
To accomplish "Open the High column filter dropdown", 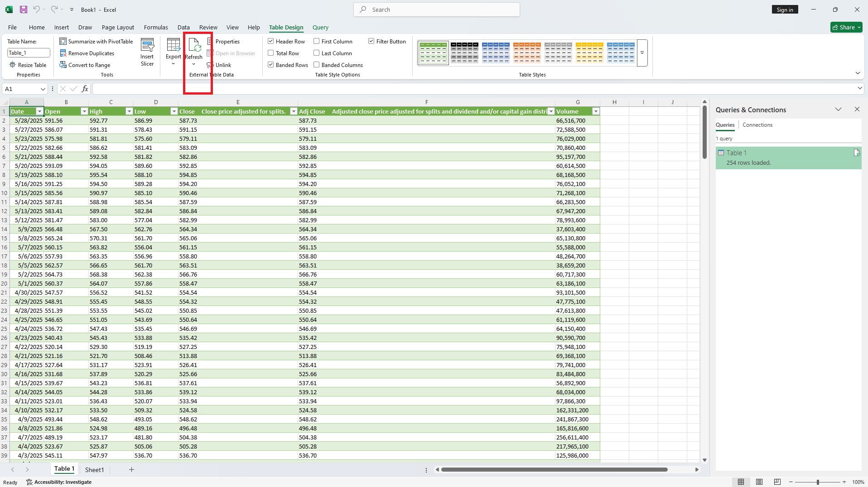I will 129,111.
